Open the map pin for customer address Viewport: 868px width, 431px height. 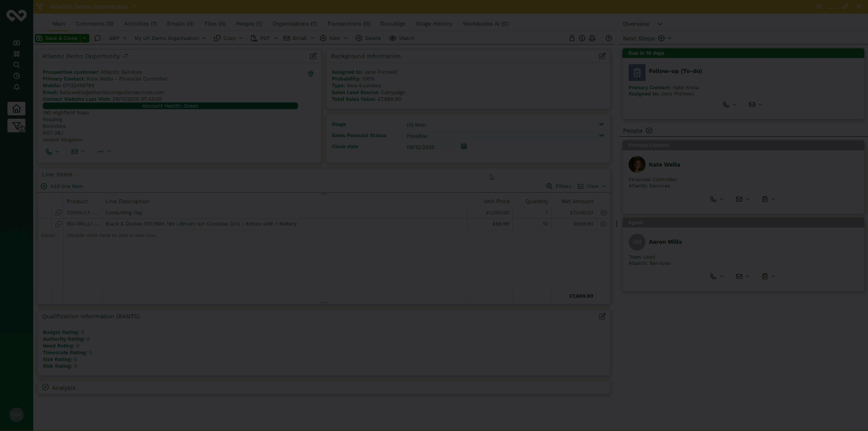coord(311,74)
